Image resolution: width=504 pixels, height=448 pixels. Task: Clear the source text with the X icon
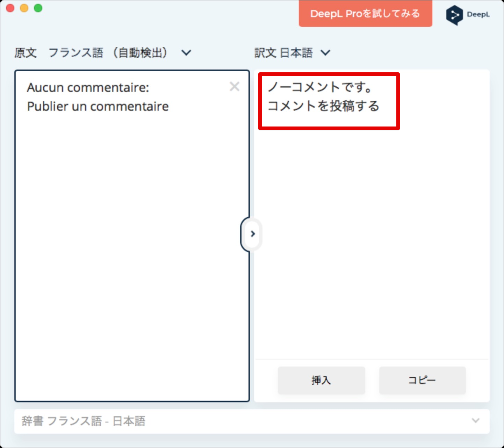click(x=235, y=86)
